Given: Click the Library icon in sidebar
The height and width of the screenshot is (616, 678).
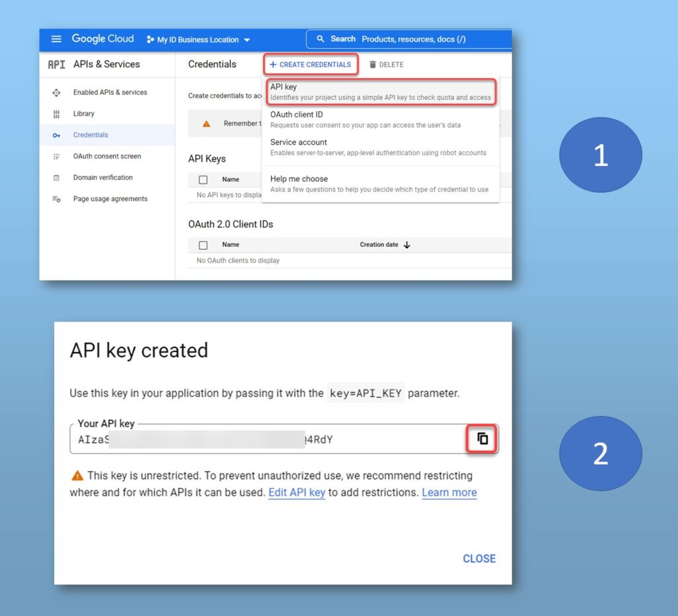Looking at the screenshot, I should click(x=56, y=114).
